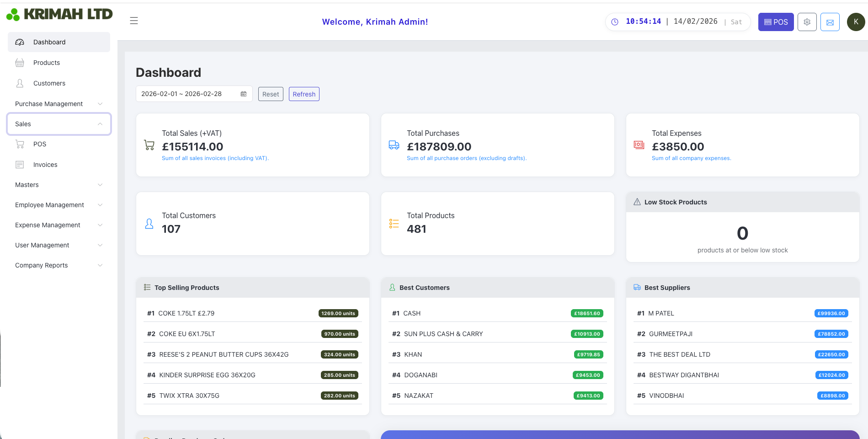Toggle the sidebar with the hamburger icon
868x439 pixels.
[133, 21]
